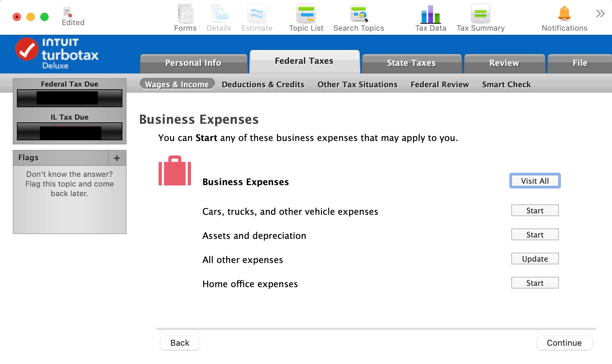
Task: Click the Federal Tax Due amount box
Action: point(70,98)
